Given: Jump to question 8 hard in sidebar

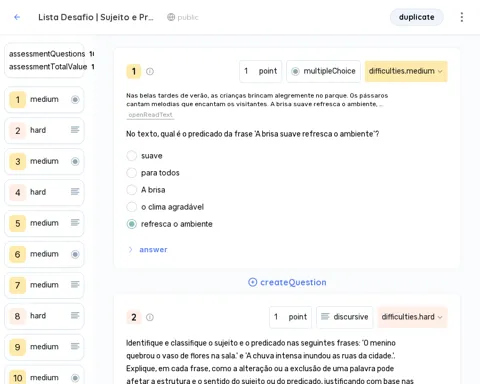Looking at the screenshot, I should pyautogui.click(x=44, y=316).
